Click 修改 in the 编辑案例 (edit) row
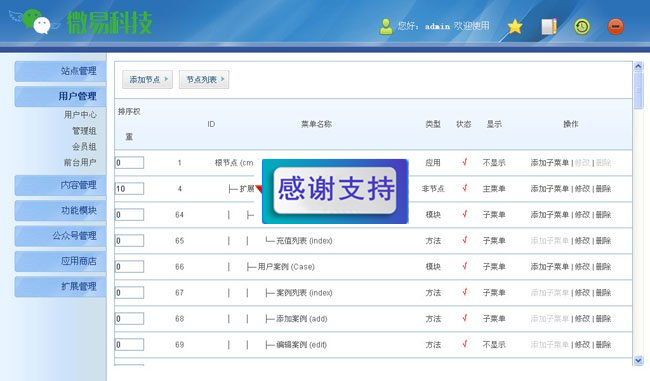 [x=582, y=345]
